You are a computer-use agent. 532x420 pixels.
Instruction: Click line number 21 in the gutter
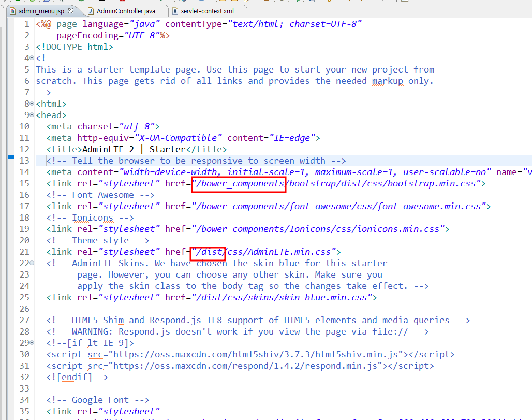(24, 252)
